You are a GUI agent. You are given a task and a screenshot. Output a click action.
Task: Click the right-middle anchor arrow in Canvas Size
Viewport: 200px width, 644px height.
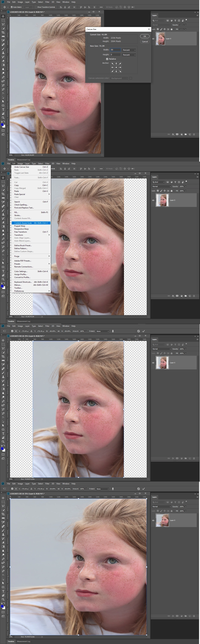coord(120,67)
